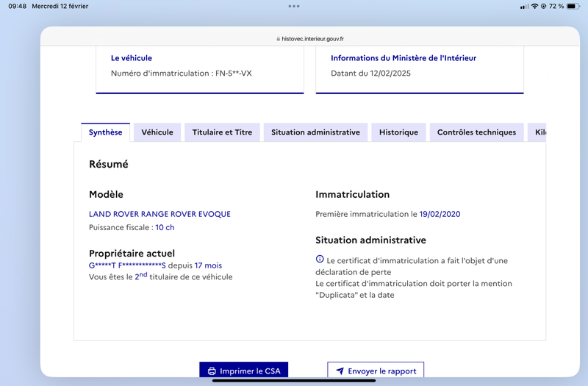The width and height of the screenshot is (588, 386).
Task: Tap the padlock icon in the address bar
Action: coord(279,39)
